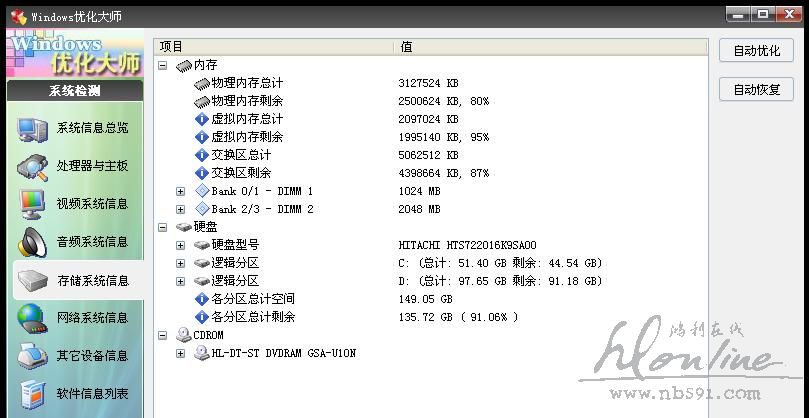
Task: Switch to 视频系统信息 page
Action: pos(93,204)
